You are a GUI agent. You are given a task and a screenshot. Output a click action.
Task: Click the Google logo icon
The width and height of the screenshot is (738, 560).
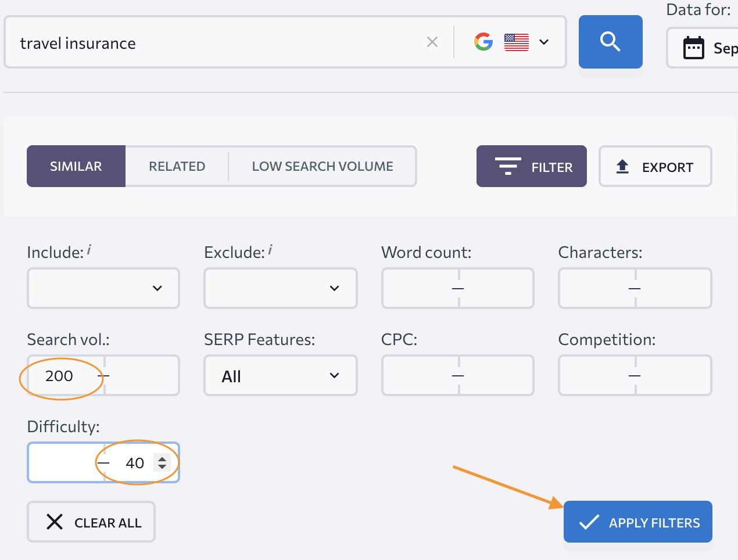tap(483, 41)
